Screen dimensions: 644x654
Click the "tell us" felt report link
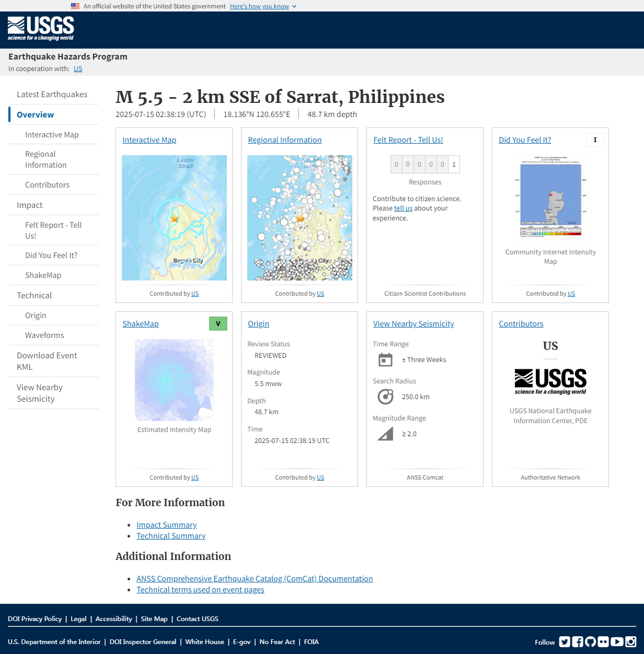403,208
